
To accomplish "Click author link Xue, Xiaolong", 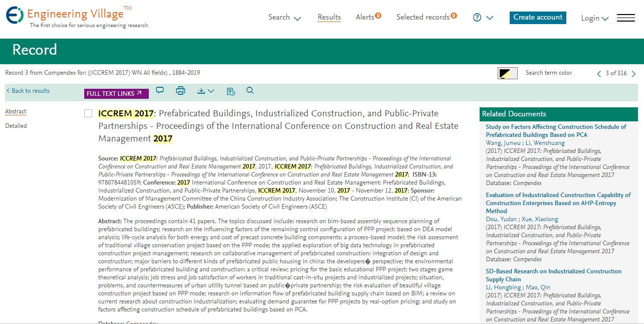I will tap(540, 219).
